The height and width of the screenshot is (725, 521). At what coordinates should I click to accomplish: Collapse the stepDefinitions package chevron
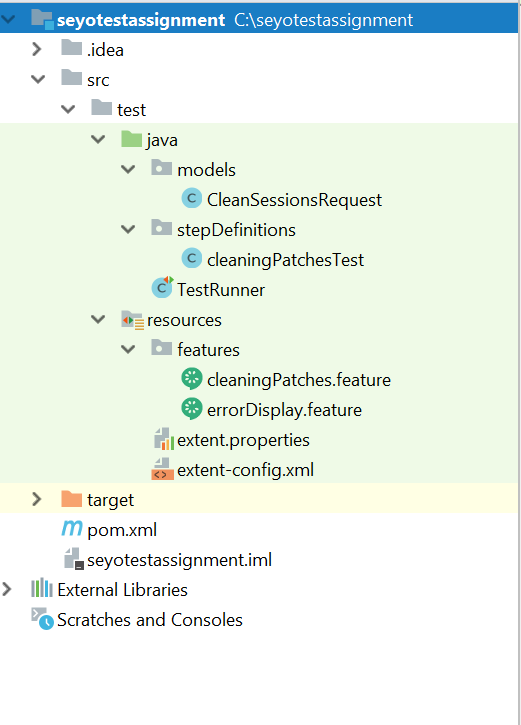[128, 229]
